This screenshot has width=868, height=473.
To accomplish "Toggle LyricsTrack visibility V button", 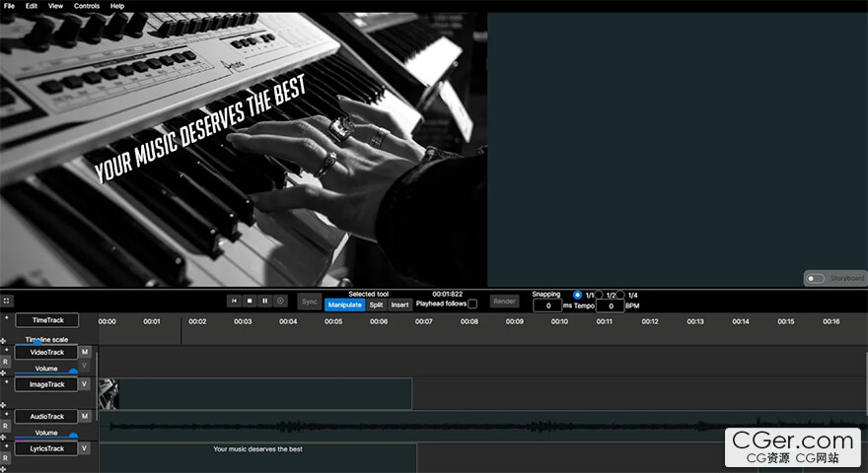I will click(x=85, y=448).
